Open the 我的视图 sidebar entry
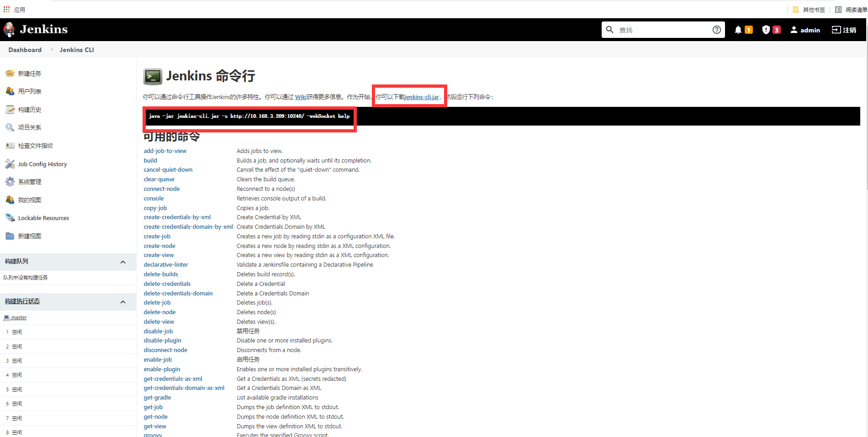Image resolution: width=868 pixels, height=437 pixels. 29,200
